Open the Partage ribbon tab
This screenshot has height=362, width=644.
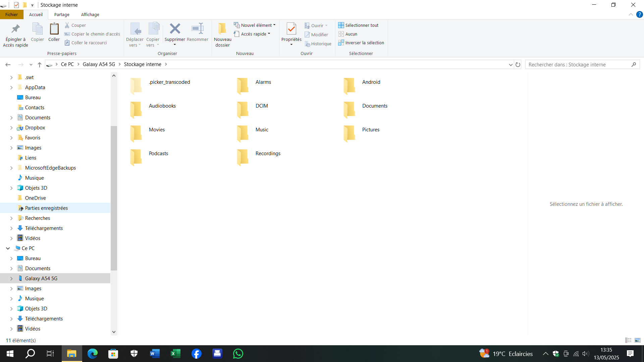(x=62, y=14)
